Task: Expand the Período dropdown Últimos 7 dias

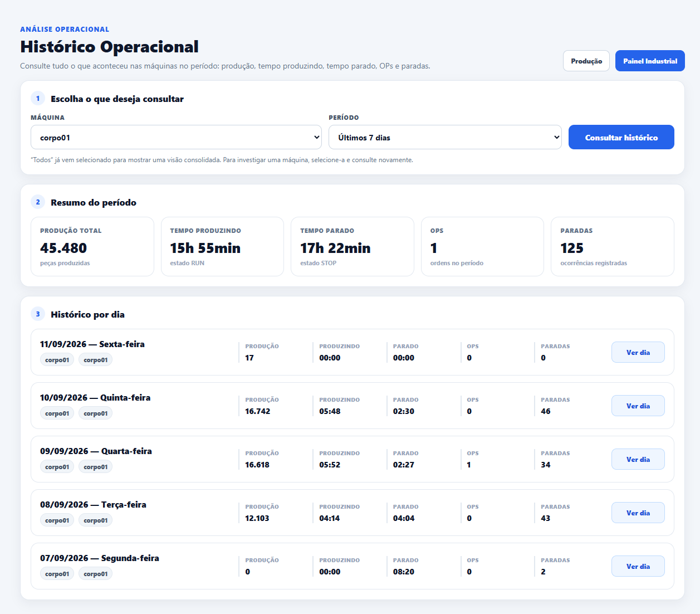Action: point(445,137)
